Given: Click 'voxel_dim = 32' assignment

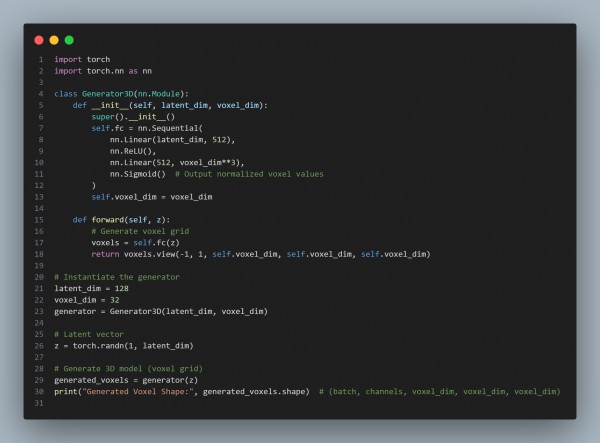Looking at the screenshot, I should 87,300.
